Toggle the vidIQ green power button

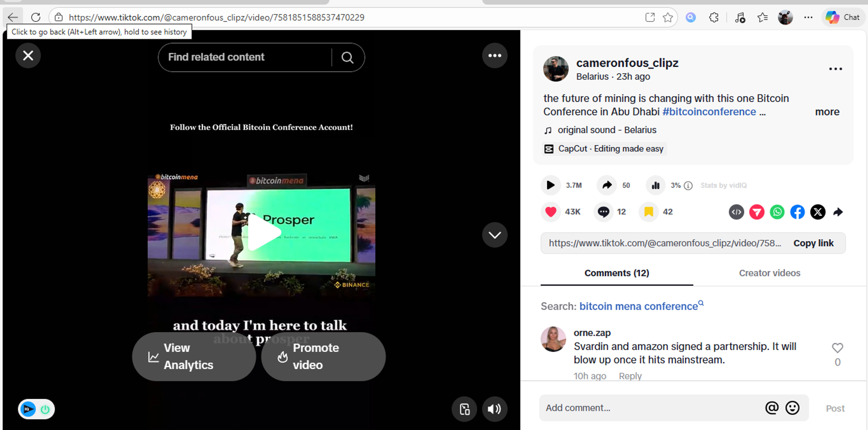[x=45, y=409]
